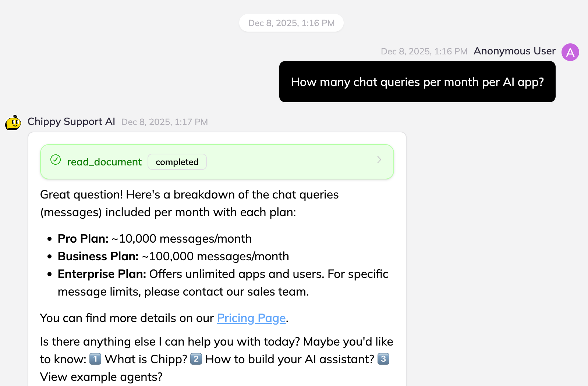
Task: Open the Pricing Page link
Action: coord(251,318)
